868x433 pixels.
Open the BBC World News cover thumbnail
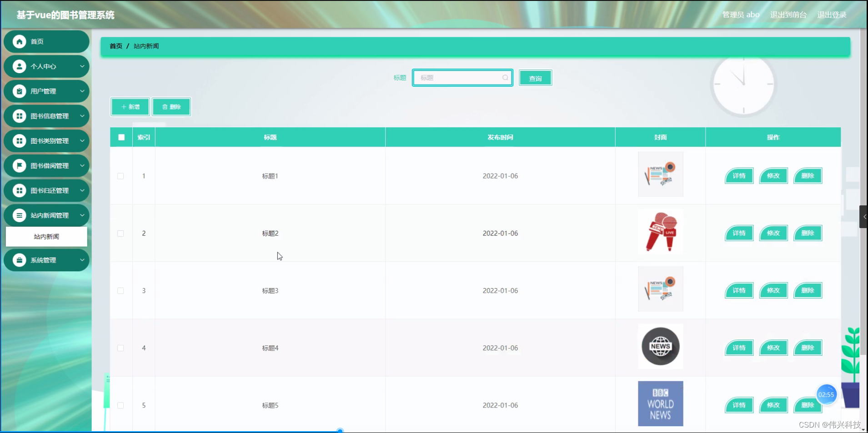[660, 403]
